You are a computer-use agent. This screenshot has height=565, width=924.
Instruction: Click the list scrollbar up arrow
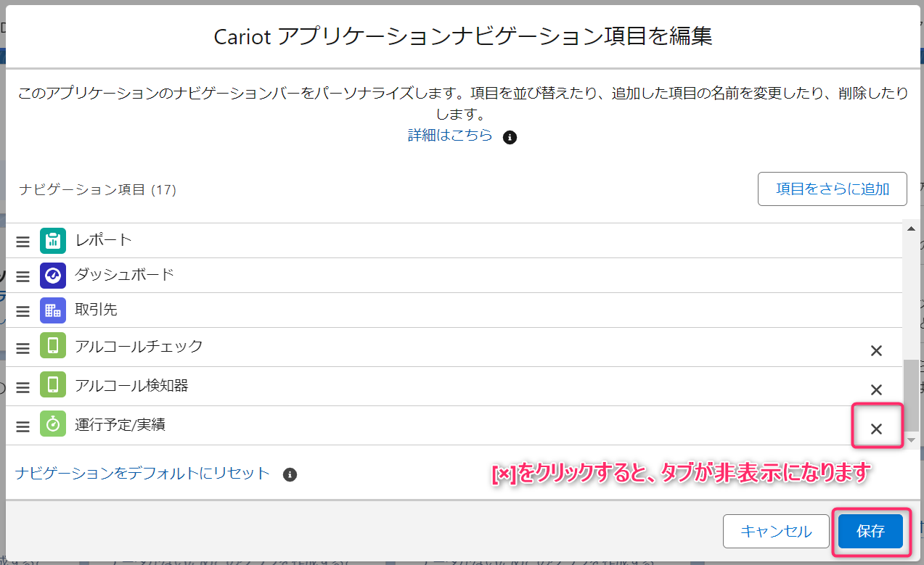coord(912,229)
